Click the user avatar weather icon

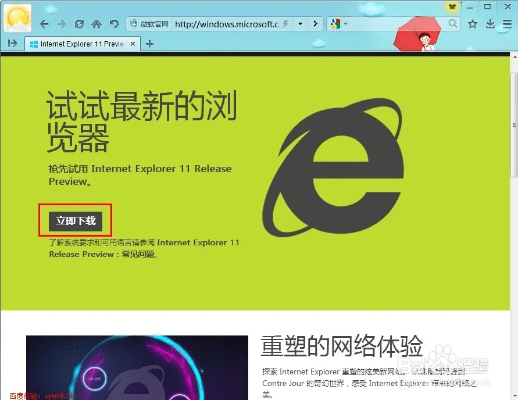click(x=18, y=18)
